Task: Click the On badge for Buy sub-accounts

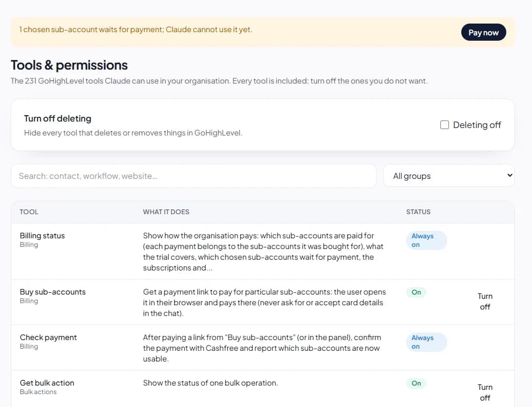Action: pyautogui.click(x=416, y=292)
